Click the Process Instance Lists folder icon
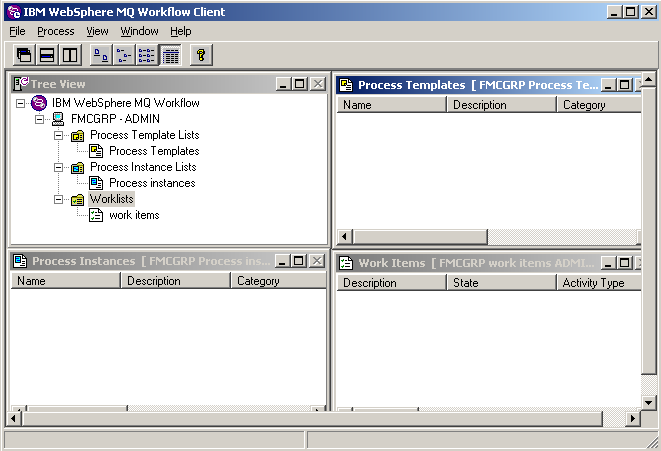The width and height of the screenshot is (661, 451). click(77, 167)
